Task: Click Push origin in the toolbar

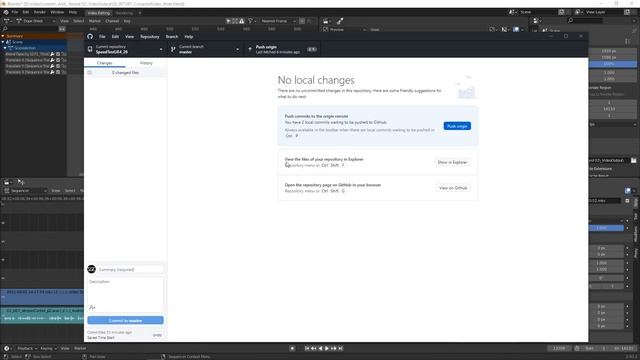Action: (282, 49)
